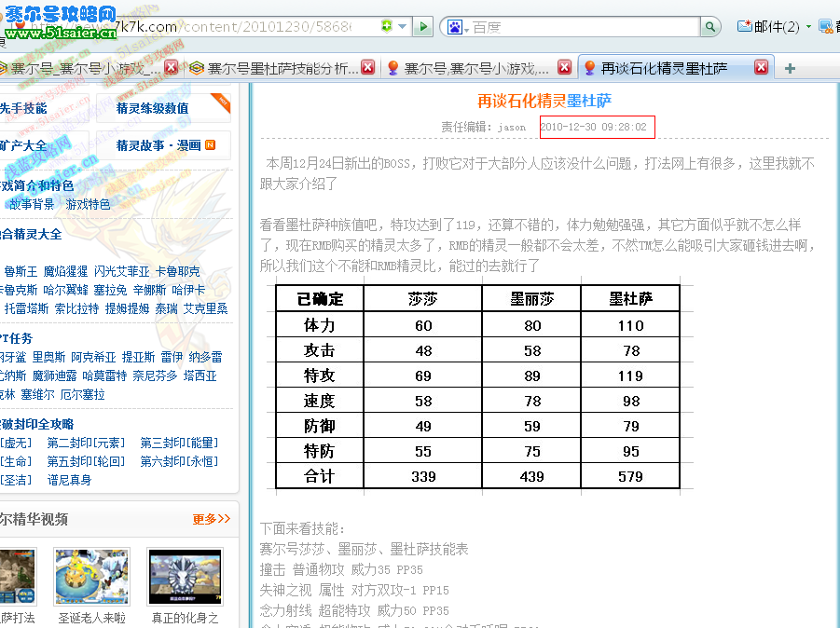Click the 速度 row label

coord(320,401)
